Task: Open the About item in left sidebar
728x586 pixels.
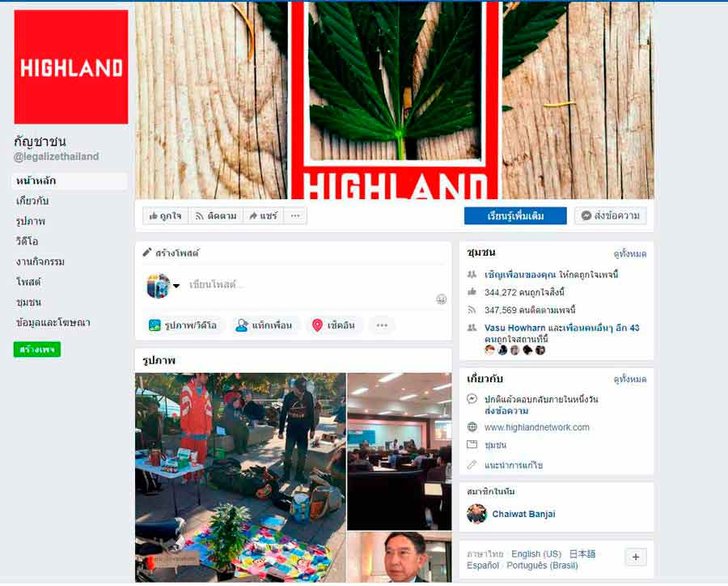Action: pos(32,201)
